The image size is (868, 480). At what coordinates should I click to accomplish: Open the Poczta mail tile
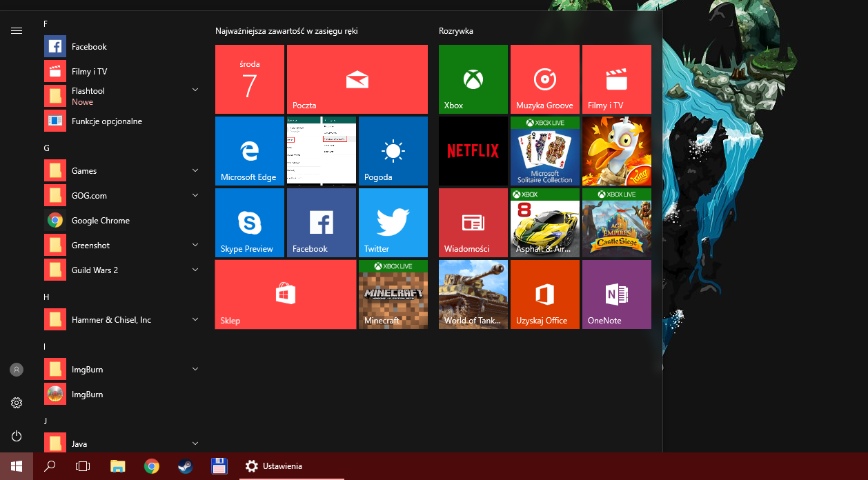[357, 79]
